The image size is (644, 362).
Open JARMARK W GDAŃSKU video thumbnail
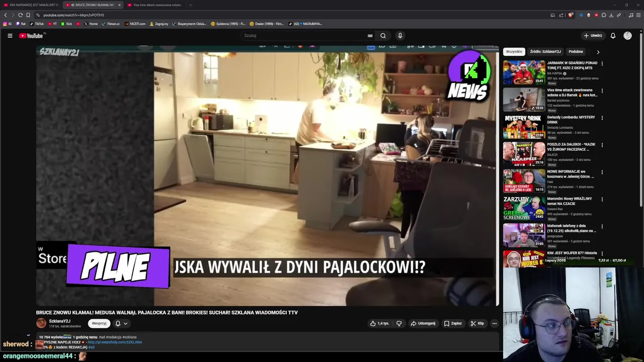click(524, 72)
